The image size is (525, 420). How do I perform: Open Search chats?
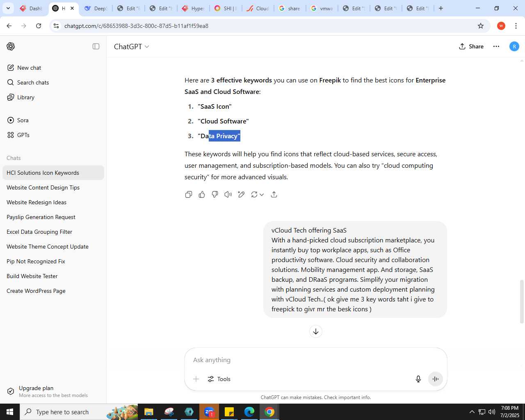click(53, 82)
